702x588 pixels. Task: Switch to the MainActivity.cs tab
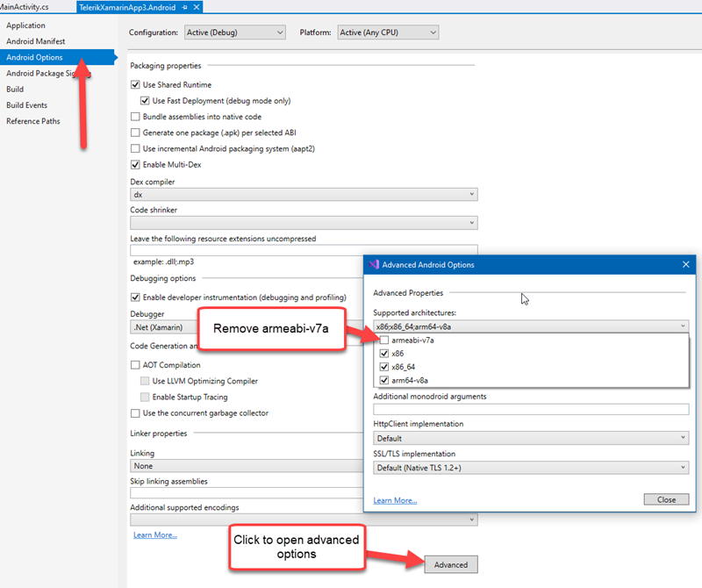pyautogui.click(x=25, y=7)
